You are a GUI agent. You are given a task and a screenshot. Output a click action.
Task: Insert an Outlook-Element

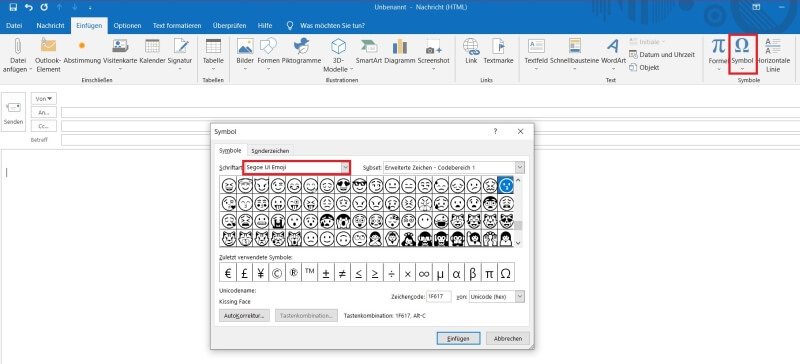(x=48, y=55)
